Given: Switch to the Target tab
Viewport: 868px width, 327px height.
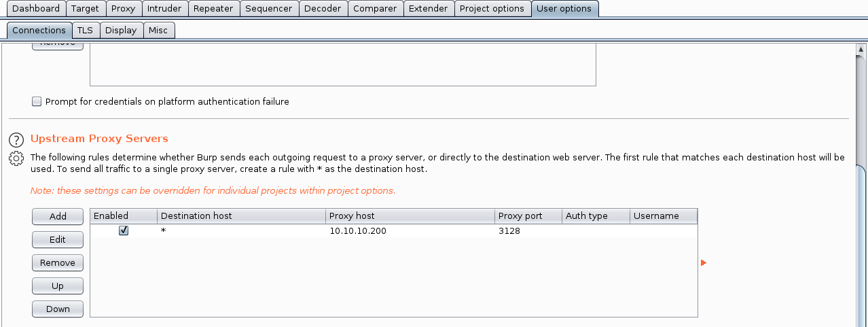Looking at the screenshot, I should coord(85,9).
